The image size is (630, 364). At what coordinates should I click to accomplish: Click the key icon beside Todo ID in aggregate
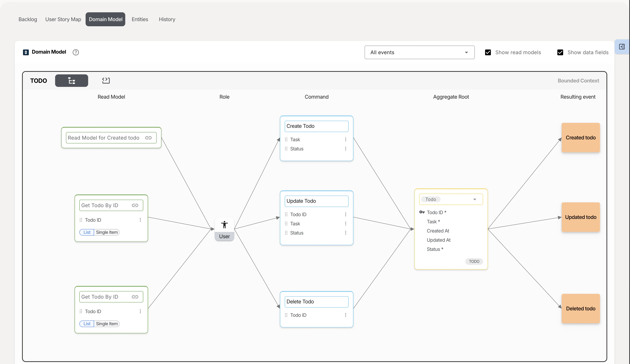422,212
